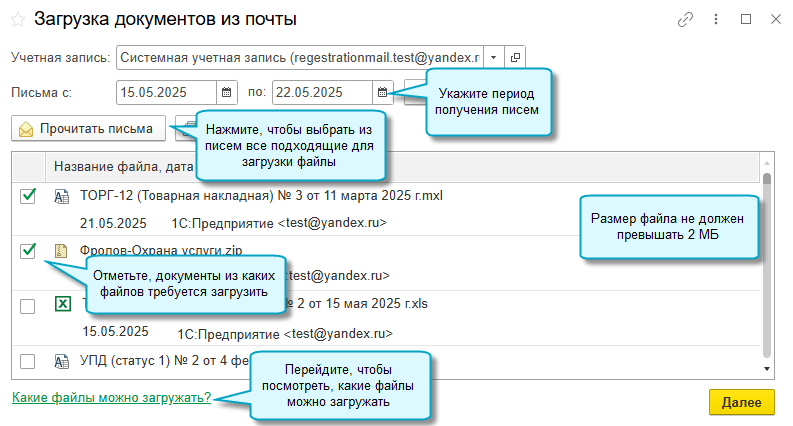Open 'Какие файлы можно загружать?' link
The width and height of the screenshot is (793, 426).
(x=111, y=397)
